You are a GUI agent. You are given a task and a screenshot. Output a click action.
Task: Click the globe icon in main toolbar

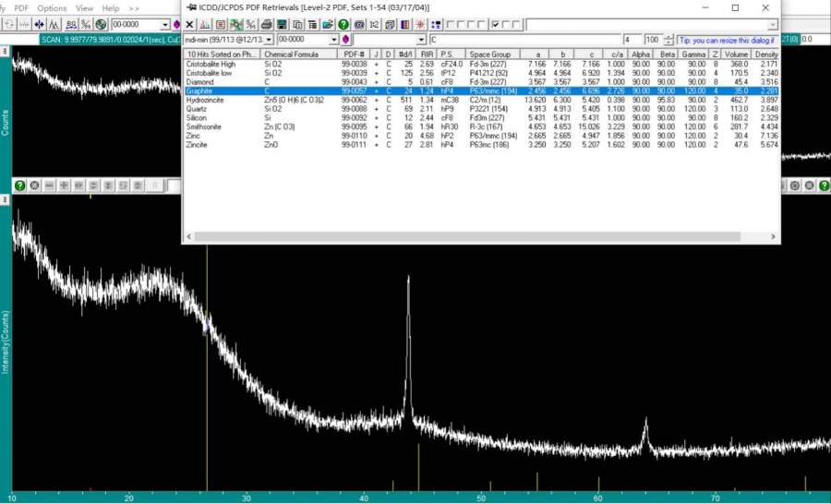[101, 24]
